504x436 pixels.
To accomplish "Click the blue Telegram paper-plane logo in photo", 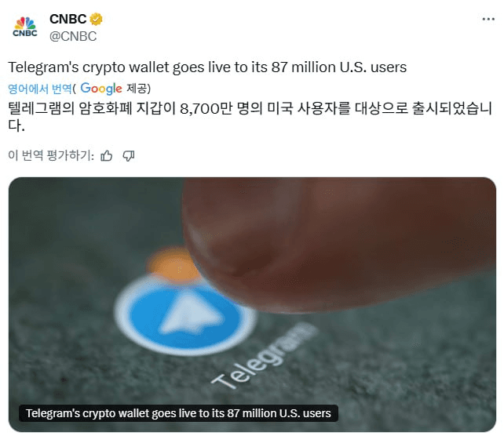I will coord(185,316).
